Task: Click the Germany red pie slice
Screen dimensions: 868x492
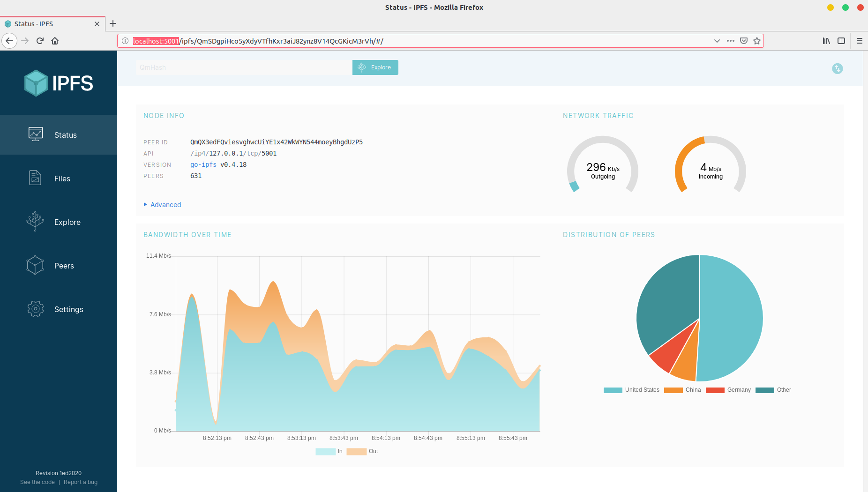Action: 669,352
